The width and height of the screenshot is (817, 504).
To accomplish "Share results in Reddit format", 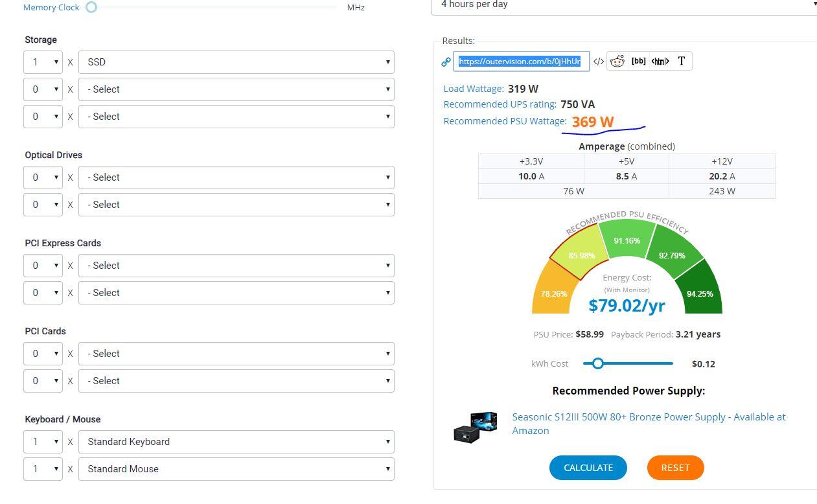I will pos(617,62).
